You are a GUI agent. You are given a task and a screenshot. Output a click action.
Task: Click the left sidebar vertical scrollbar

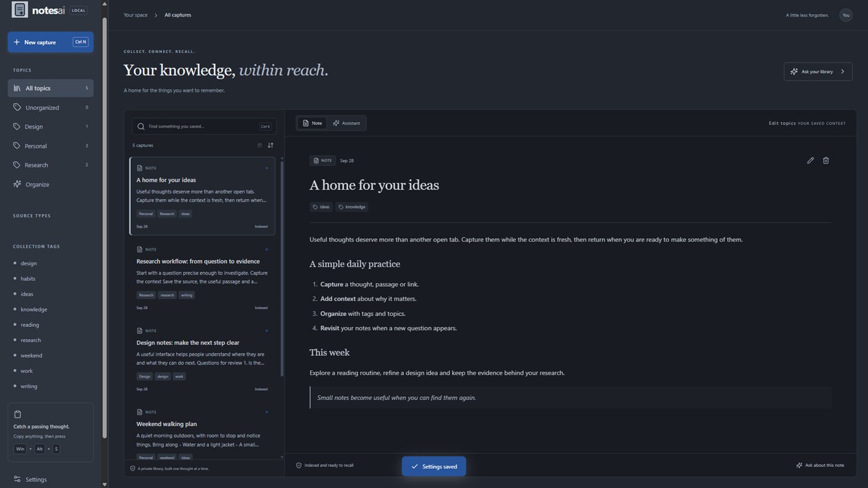(x=104, y=226)
